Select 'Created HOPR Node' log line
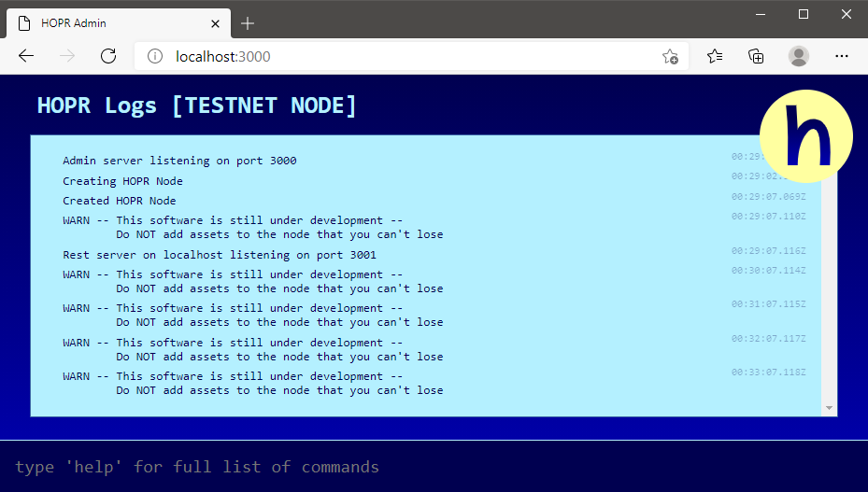Viewport: 868px width, 492px height. point(119,201)
